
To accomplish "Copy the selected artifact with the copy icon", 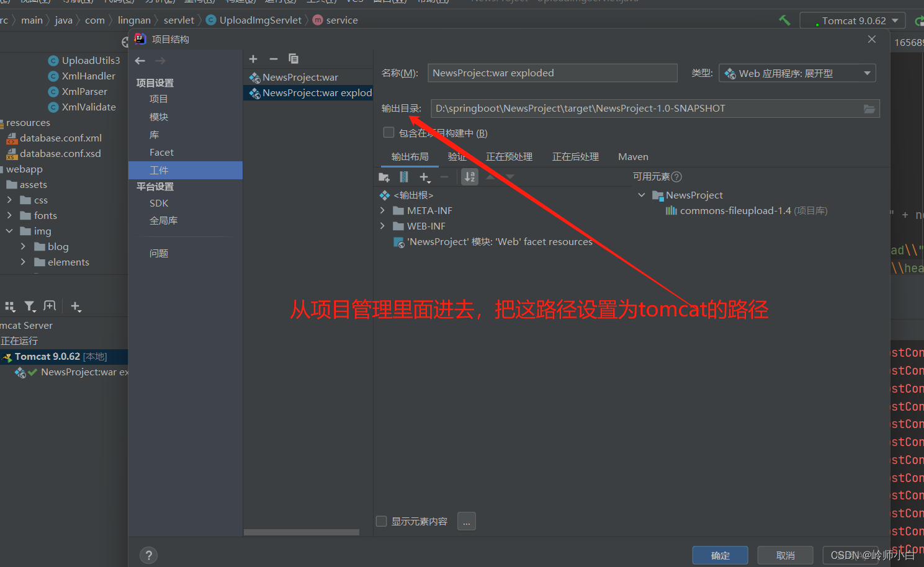I will [x=294, y=59].
